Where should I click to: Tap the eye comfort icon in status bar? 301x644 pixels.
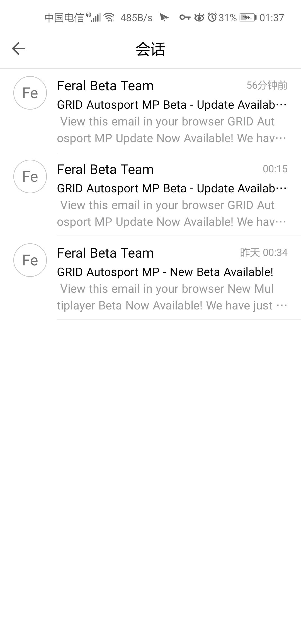pyautogui.click(x=199, y=18)
